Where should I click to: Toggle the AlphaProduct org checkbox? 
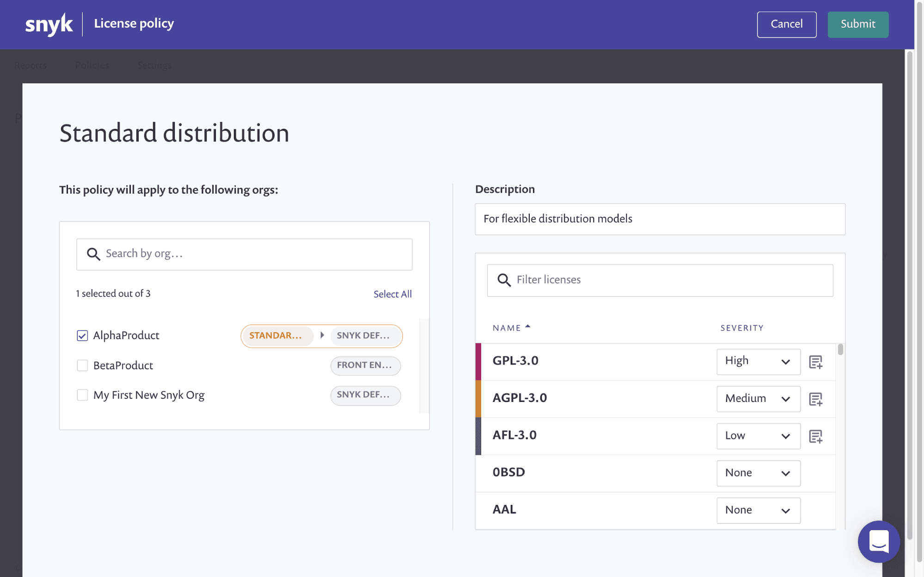click(x=82, y=336)
